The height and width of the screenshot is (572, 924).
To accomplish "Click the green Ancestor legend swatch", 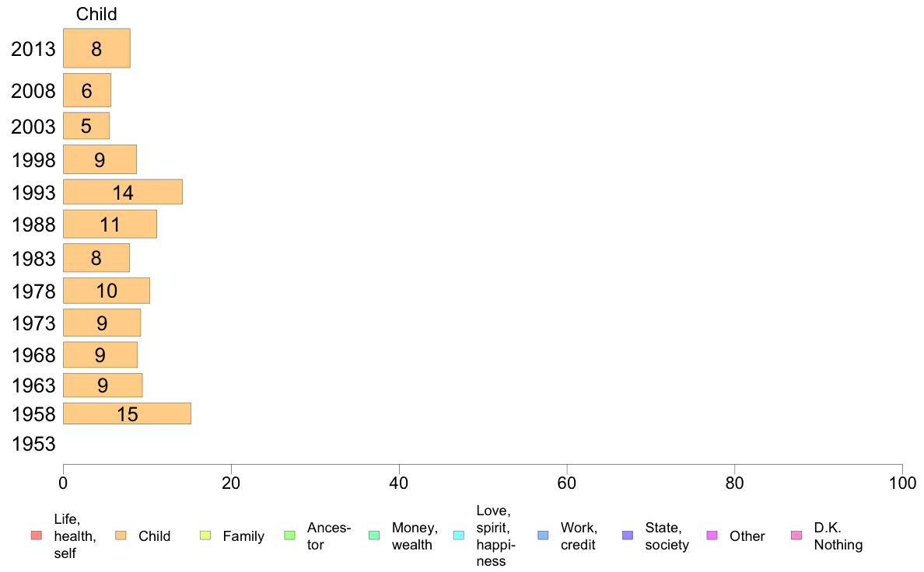I will [x=289, y=535].
